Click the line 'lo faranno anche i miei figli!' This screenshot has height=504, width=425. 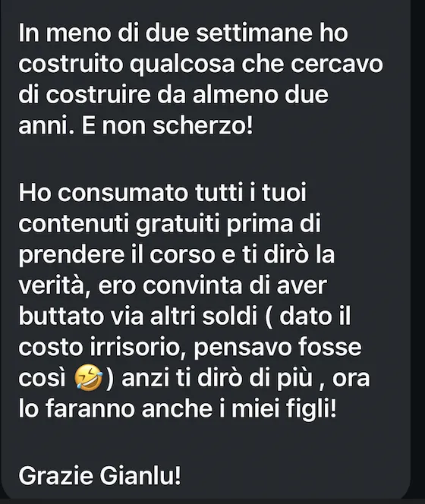pos(178,410)
